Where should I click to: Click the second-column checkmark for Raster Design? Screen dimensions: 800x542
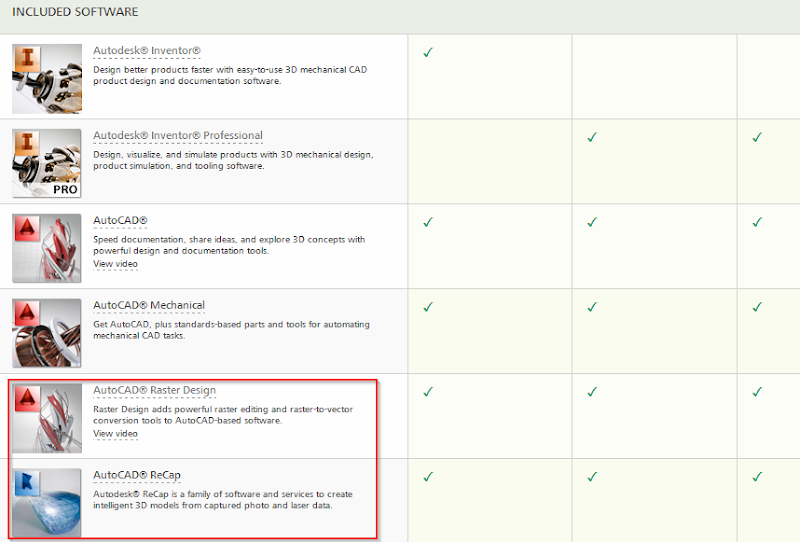tap(592, 391)
